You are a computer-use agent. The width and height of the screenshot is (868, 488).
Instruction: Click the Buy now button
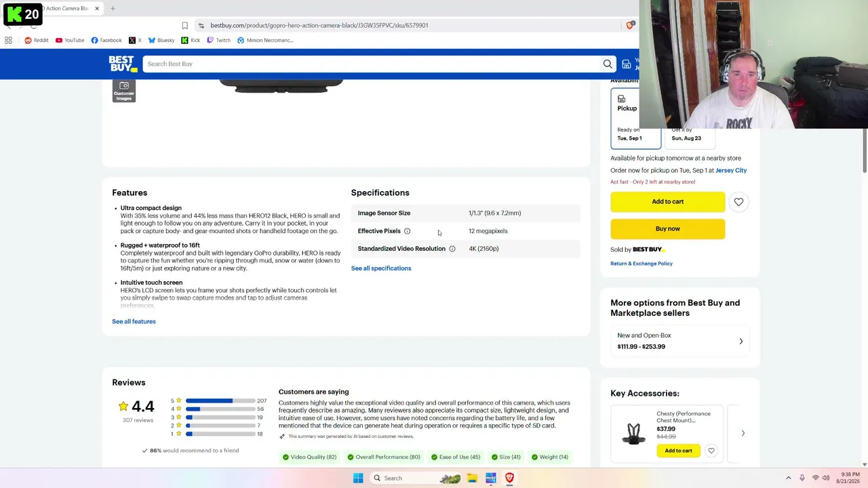[x=667, y=228]
